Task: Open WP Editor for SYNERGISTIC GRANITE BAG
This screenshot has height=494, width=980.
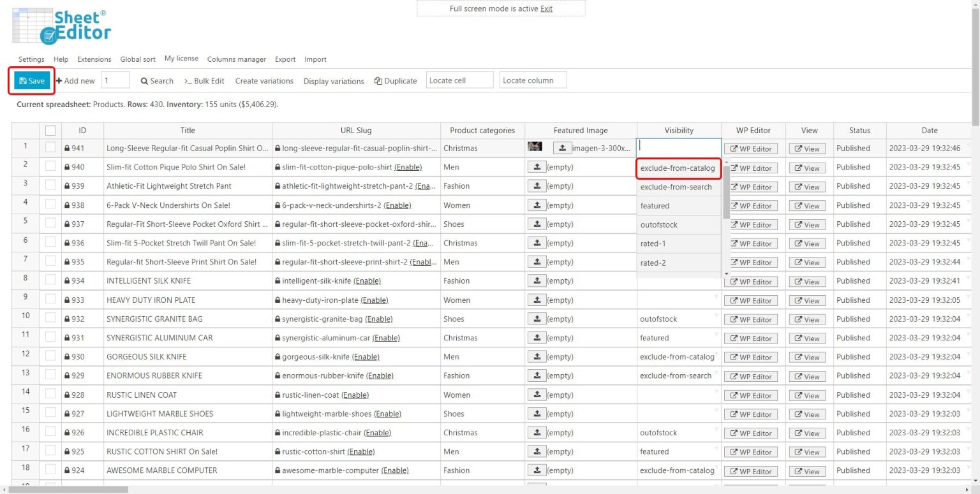Action: [751, 319]
